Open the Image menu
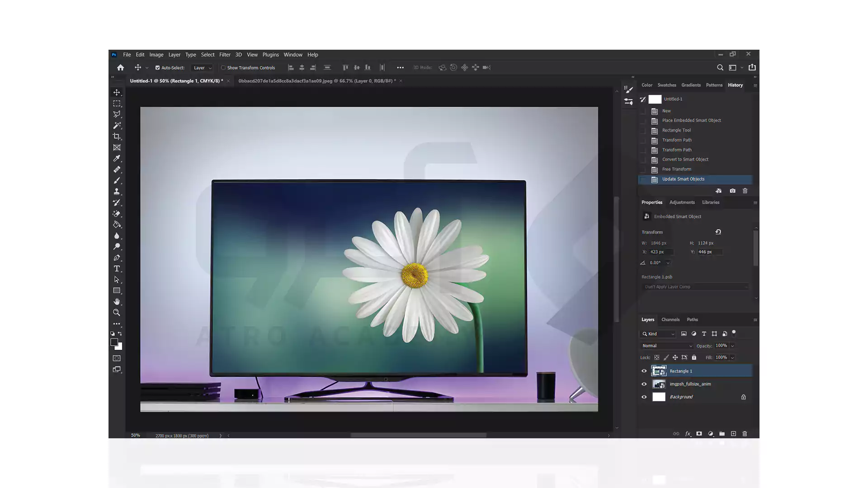Image resolution: width=868 pixels, height=488 pixels. point(156,55)
